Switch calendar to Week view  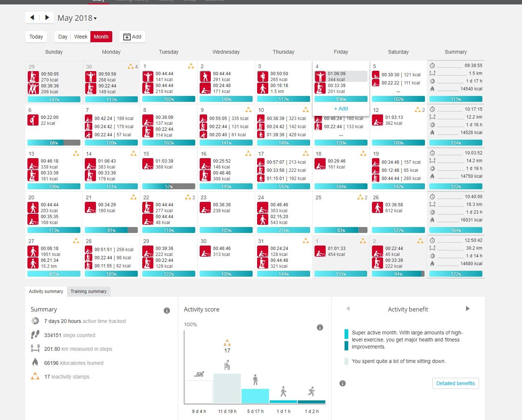(x=81, y=37)
